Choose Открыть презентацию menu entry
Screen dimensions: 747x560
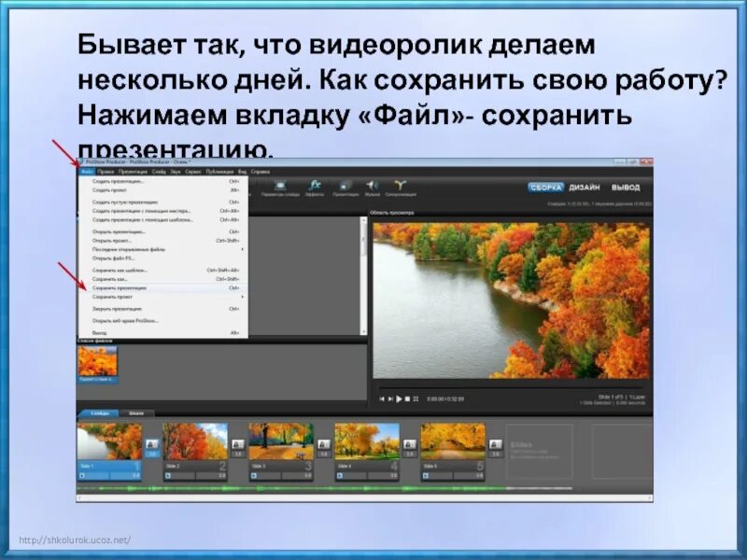tap(163, 231)
